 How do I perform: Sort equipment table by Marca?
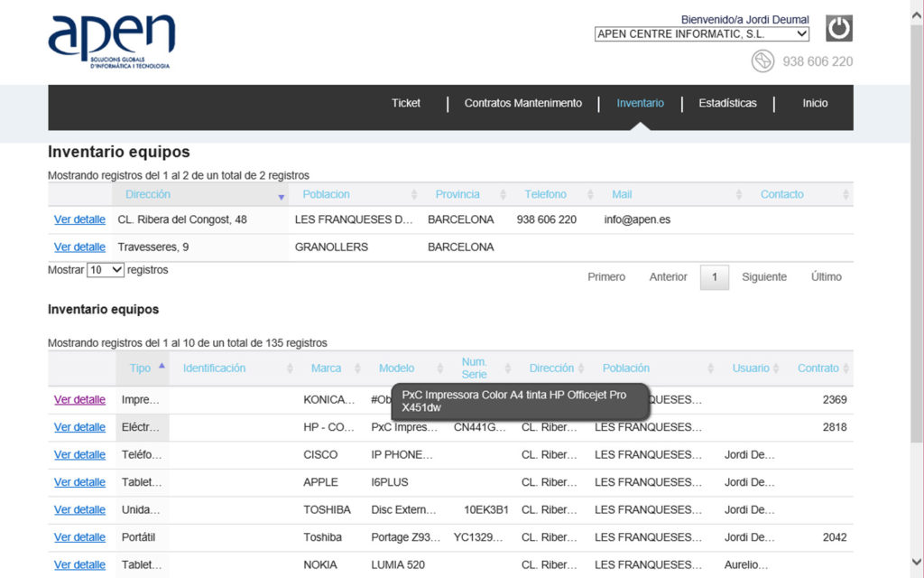tap(327, 368)
